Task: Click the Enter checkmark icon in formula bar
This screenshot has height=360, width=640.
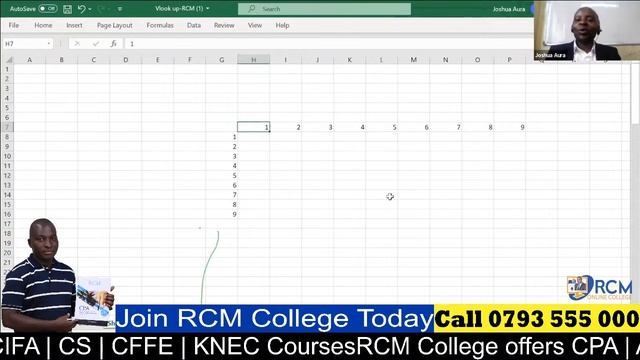Action: pyautogui.click(x=96, y=44)
